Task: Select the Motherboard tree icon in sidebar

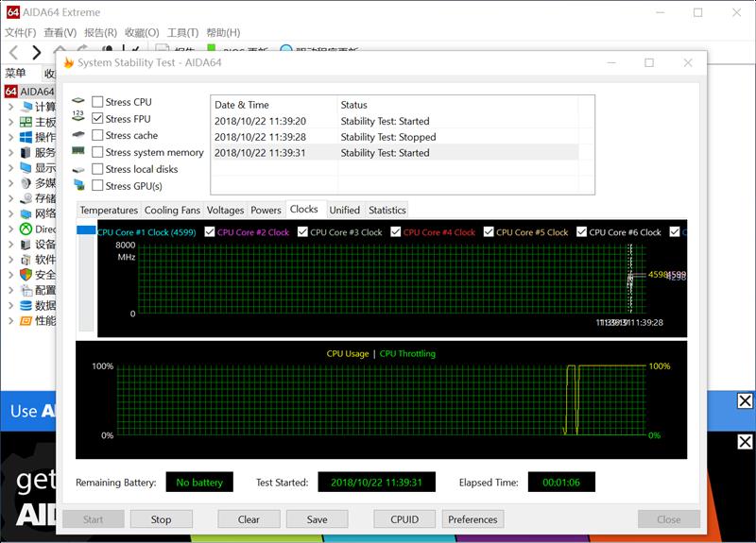Action: pos(26,122)
